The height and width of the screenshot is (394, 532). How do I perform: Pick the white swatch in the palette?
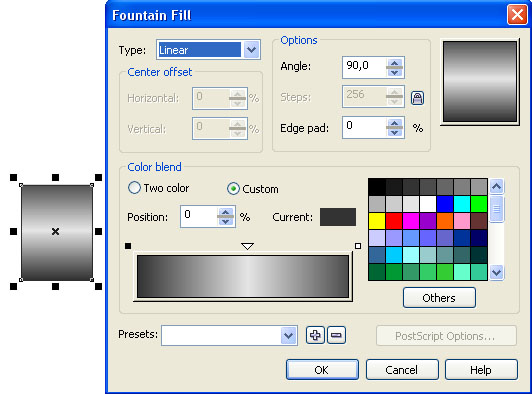point(428,204)
